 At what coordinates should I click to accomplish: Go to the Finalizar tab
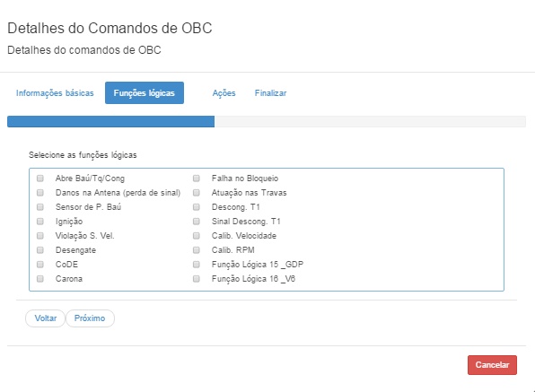(270, 93)
